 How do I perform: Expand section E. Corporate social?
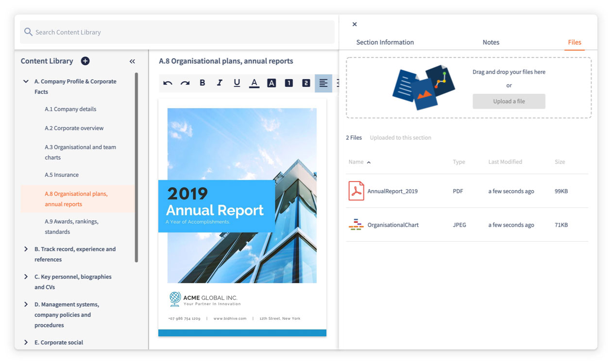pyautogui.click(x=26, y=342)
